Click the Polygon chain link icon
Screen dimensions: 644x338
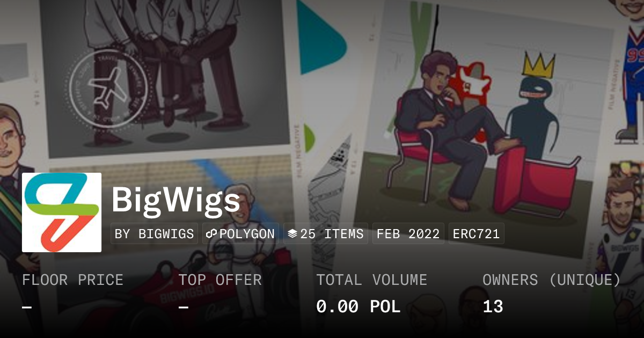pos(211,234)
